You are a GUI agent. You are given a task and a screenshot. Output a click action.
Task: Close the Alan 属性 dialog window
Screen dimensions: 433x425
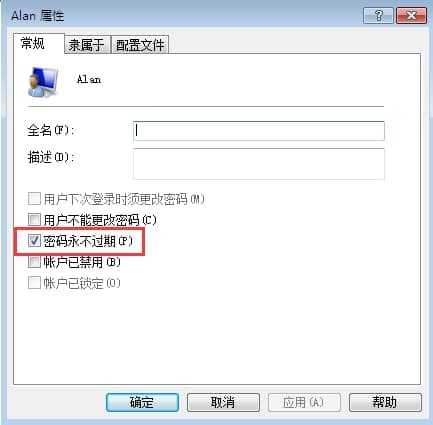411,15
